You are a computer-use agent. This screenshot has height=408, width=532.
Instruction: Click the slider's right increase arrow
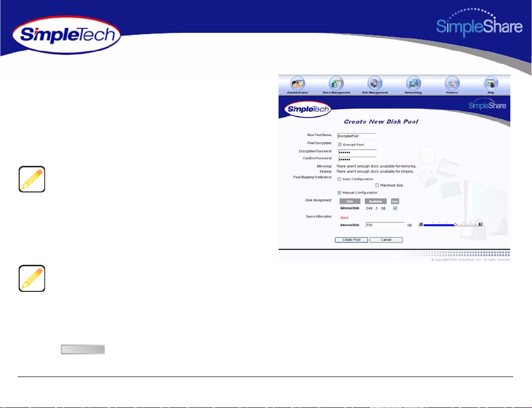[x=480, y=224]
